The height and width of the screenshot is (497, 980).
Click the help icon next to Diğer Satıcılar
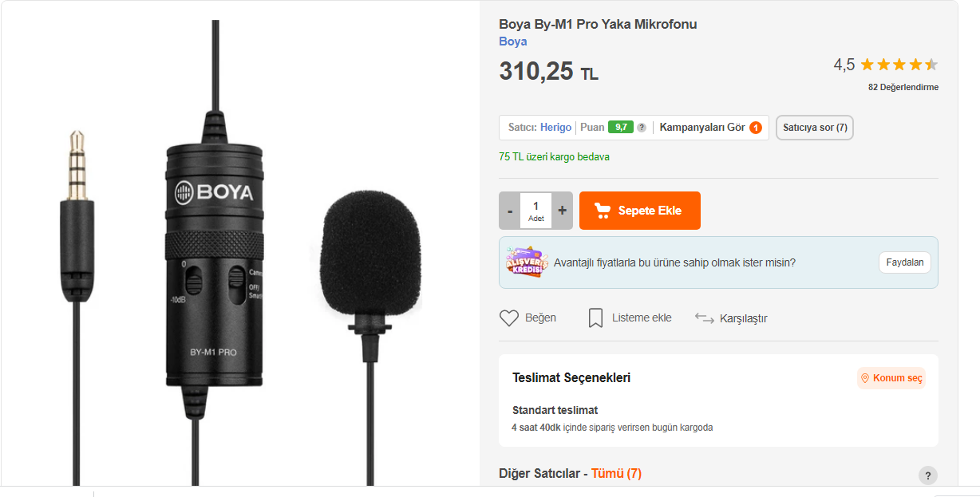tap(927, 475)
